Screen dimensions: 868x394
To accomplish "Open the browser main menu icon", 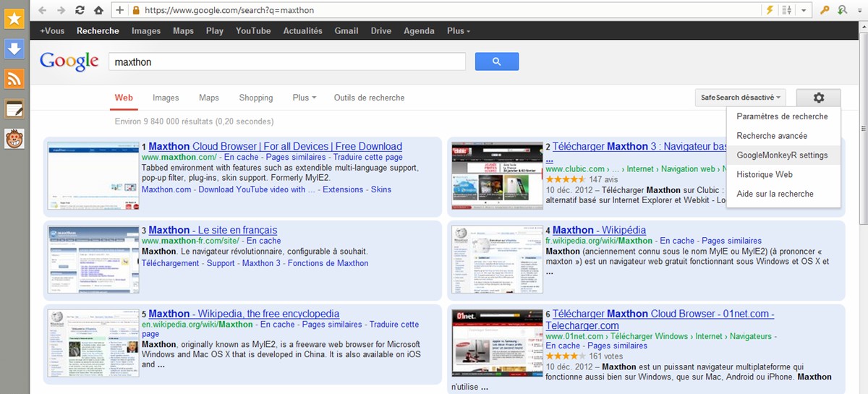I will [859, 10].
